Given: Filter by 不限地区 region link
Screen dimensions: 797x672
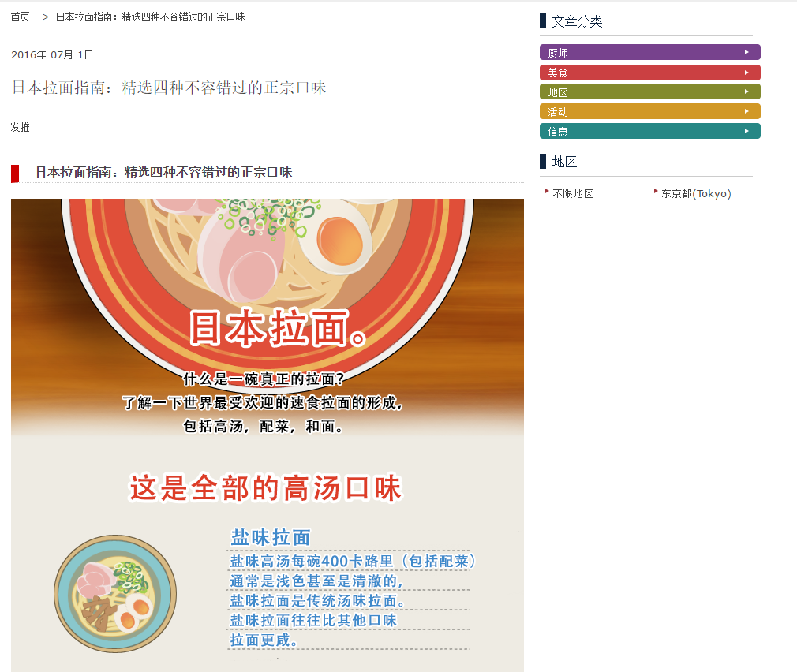Looking at the screenshot, I should 573,193.
